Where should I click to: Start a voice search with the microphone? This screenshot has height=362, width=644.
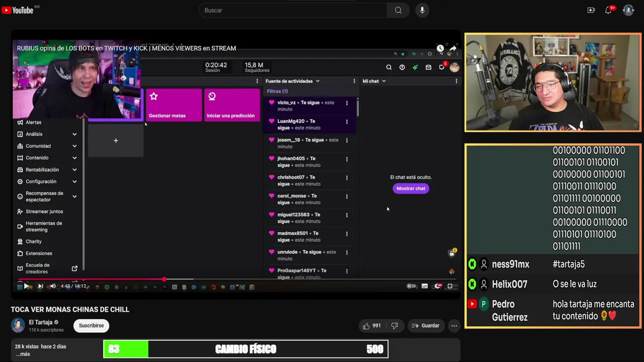(422, 10)
